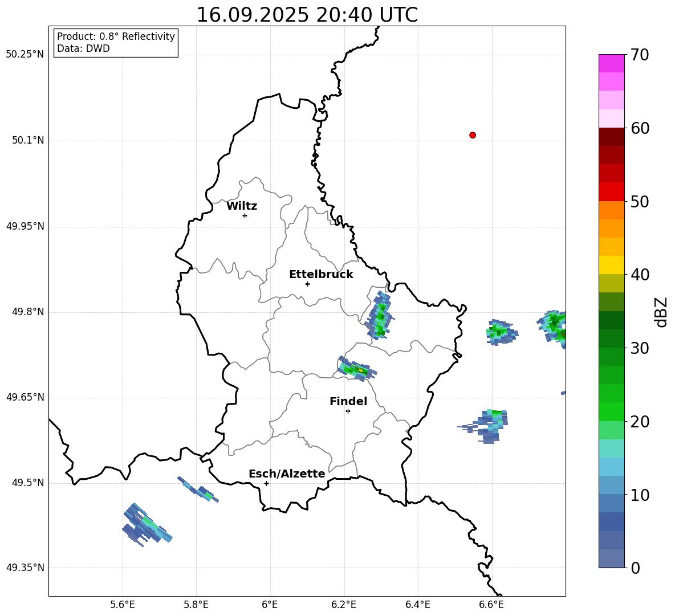Click the echo near 6.6°E 49.8°N
This screenshot has height=616, width=675.
[502, 332]
